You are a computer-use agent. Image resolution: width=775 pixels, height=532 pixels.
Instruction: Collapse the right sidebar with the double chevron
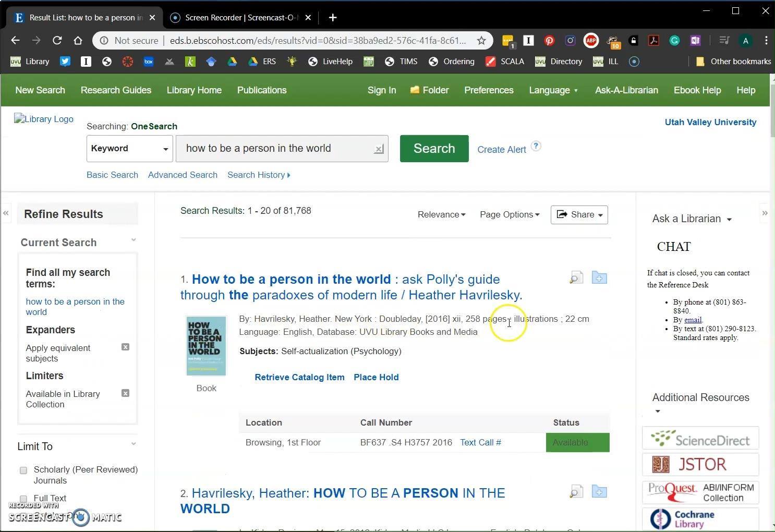click(765, 213)
